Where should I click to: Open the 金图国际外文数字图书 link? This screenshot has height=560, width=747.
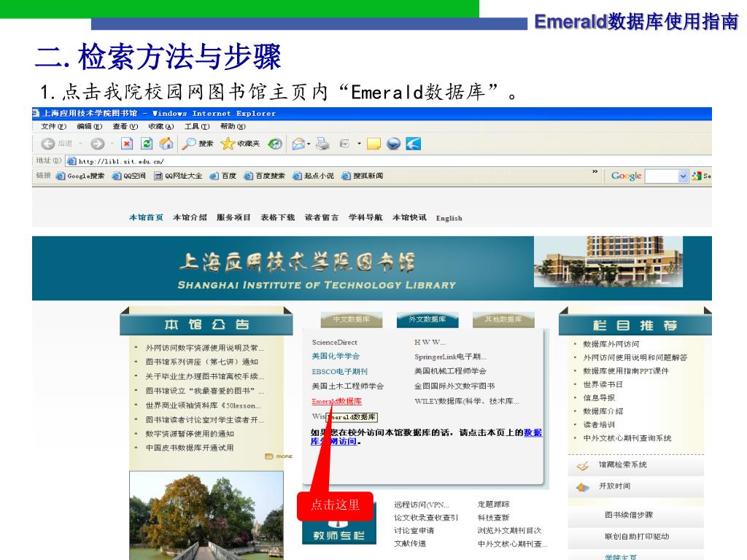tap(454, 386)
